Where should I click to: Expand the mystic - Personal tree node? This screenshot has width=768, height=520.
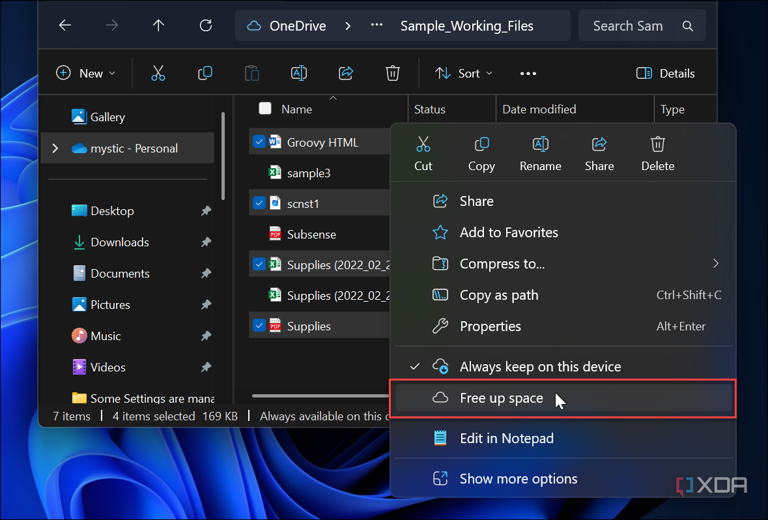click(55, 149)
